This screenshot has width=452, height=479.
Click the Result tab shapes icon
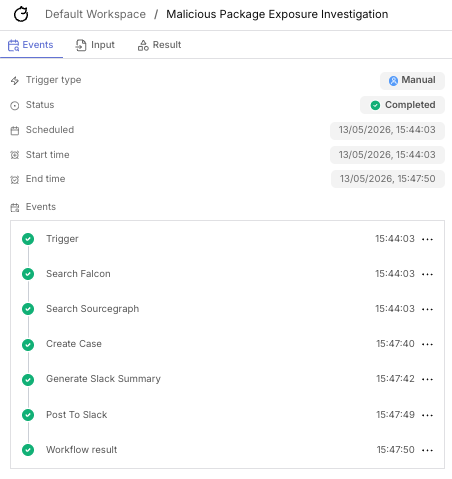pos(143,45)
